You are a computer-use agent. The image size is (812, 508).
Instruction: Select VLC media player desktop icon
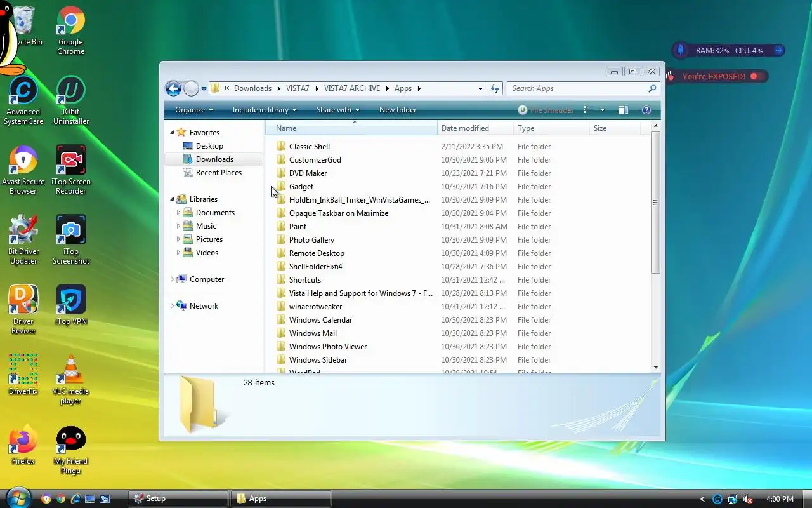tap(70, 380)
